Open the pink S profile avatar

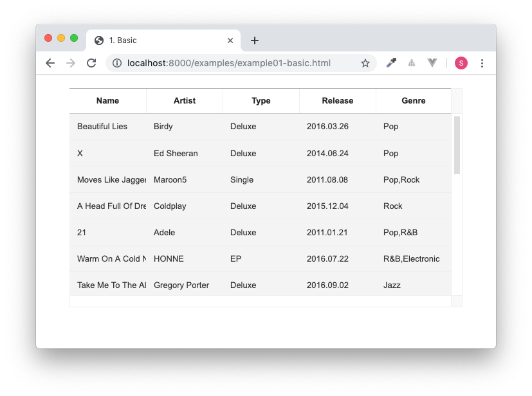(x=461, y=63)
